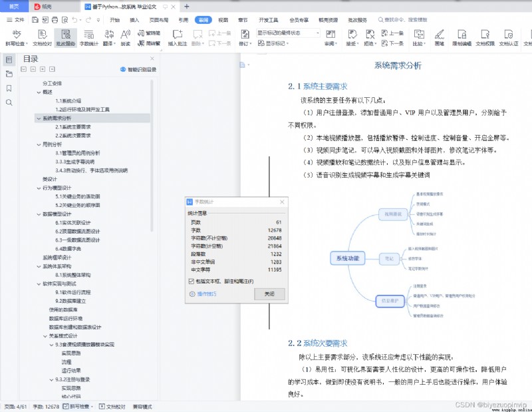Open the 操作技巧 link in dialog
The height and width of the screenshot is (412, 532).
(x=203, y=294)
